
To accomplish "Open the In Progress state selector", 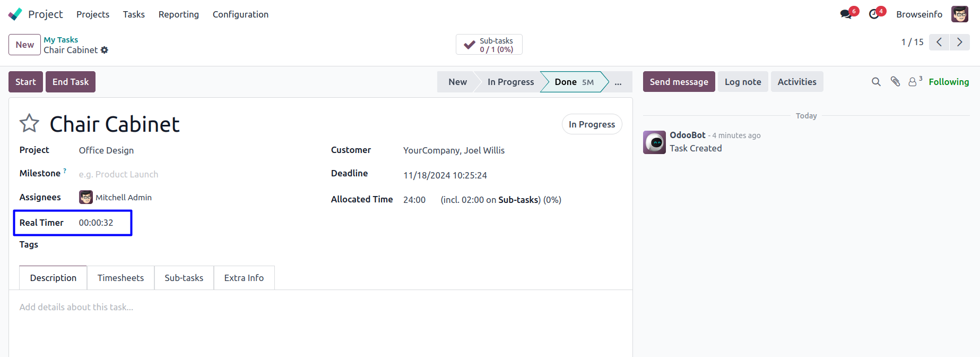I will point(592,124).
